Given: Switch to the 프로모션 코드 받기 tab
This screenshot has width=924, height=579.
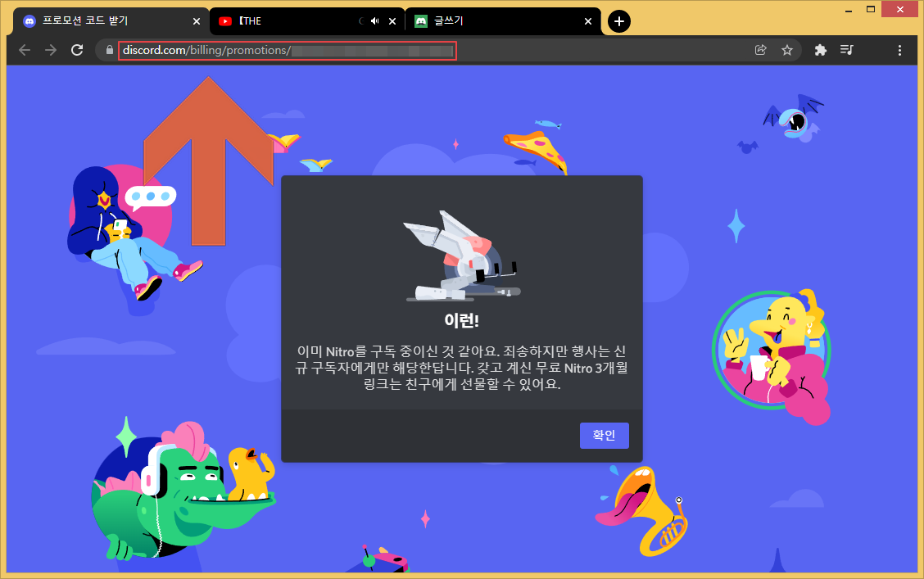Looking at the screenshot, I should click(x=111, y=21).
